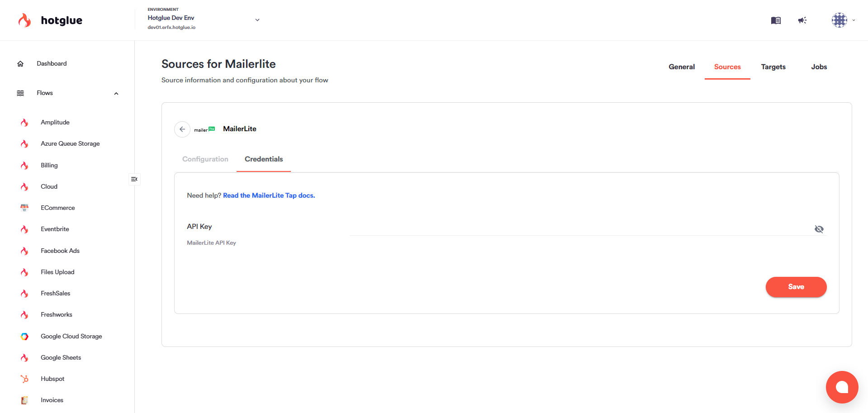868x413 pixels.
Task: Select the Files Upload flow label
Action: tap(57, 272)
